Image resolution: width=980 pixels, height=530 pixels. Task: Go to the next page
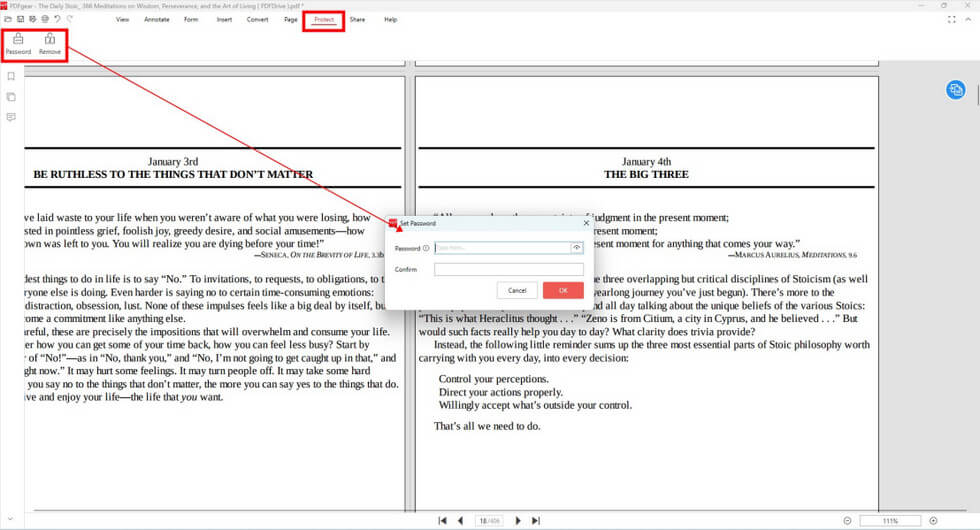tap(518, 521)
